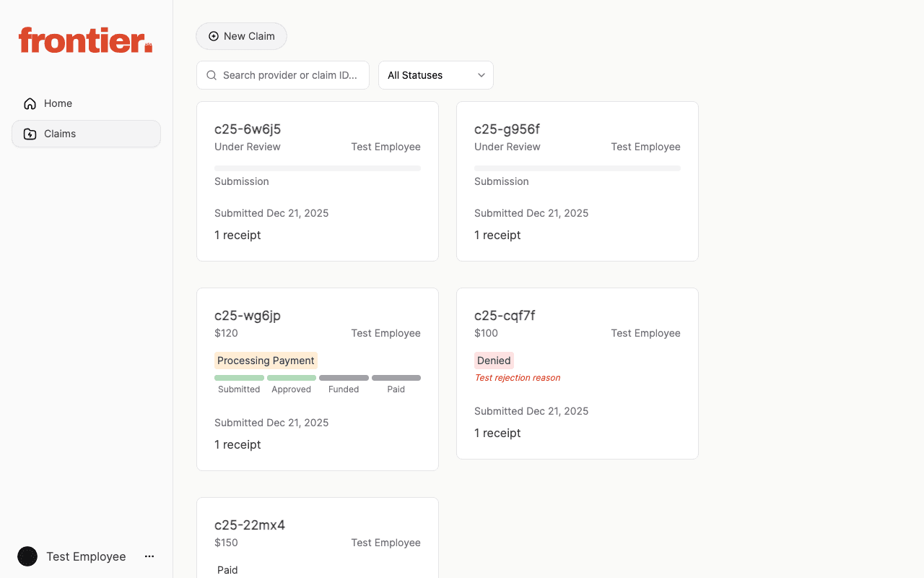
Task: Click the frontier logo
Action: point(84,40)
